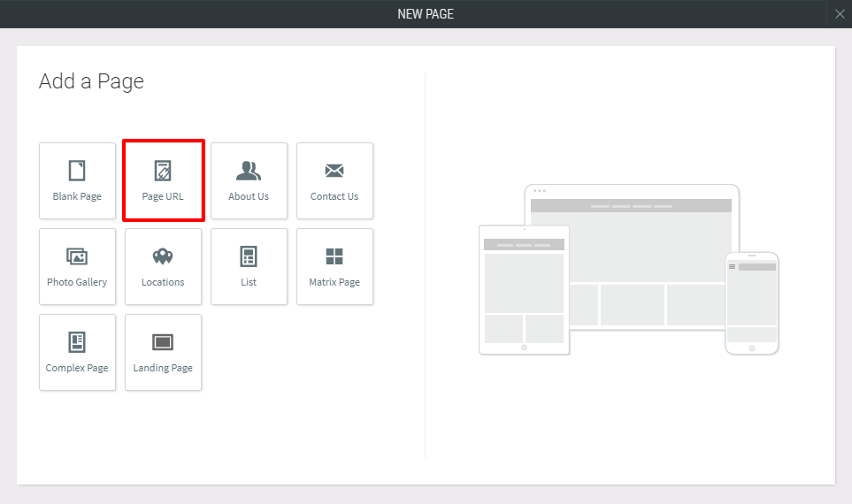Select the Locations map pin tile
This screenshot has width=852, height=504.
(163, 267)
